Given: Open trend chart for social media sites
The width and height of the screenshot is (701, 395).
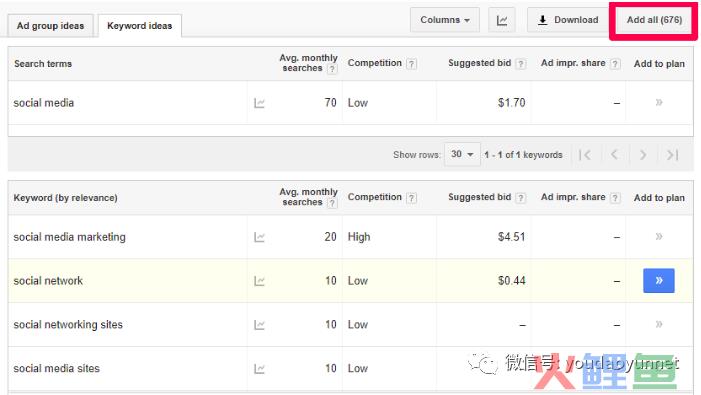Looking at the screenshot, I should coord(259,369).
